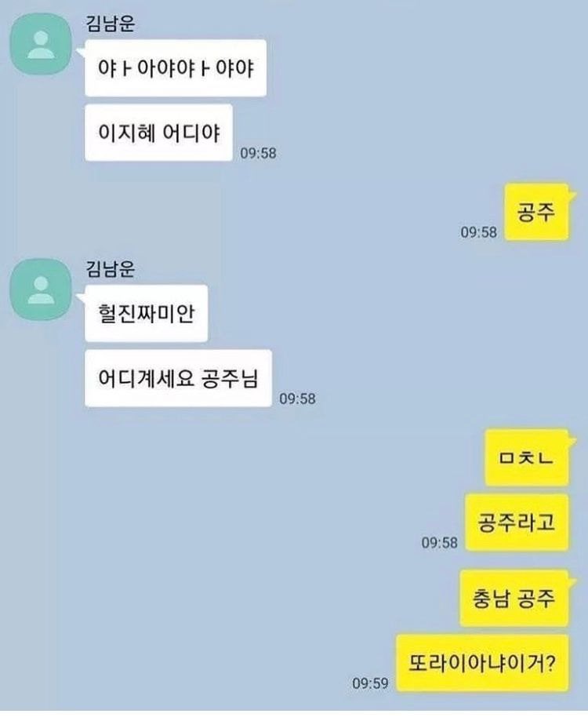
Task: Tap the '헐진짜미안' message bubble
Action: coord(146,314)
